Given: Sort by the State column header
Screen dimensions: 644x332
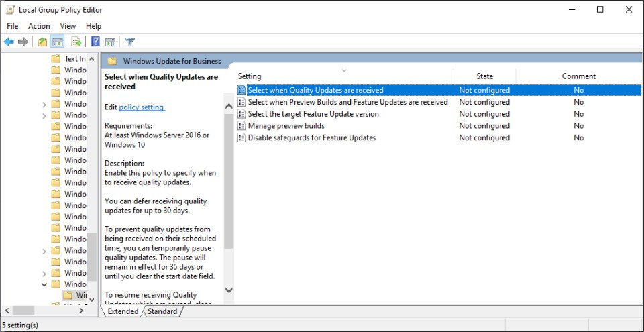Looking at the screenshot, I should (484, 76).
